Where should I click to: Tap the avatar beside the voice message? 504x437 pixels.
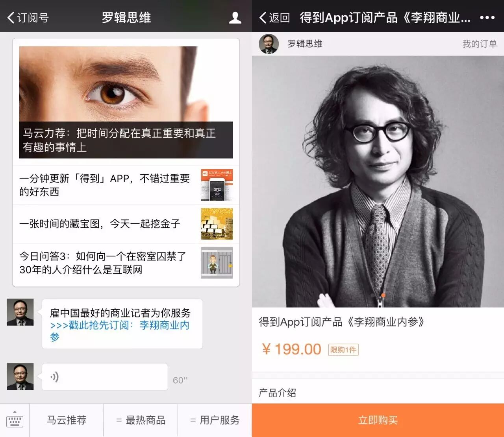click(x=20, y=377)
